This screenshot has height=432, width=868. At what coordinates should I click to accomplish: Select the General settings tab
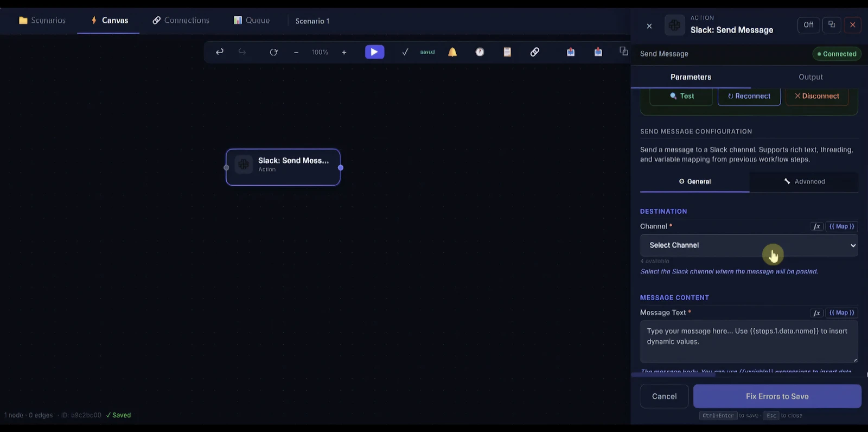click(x=695, y=182)
